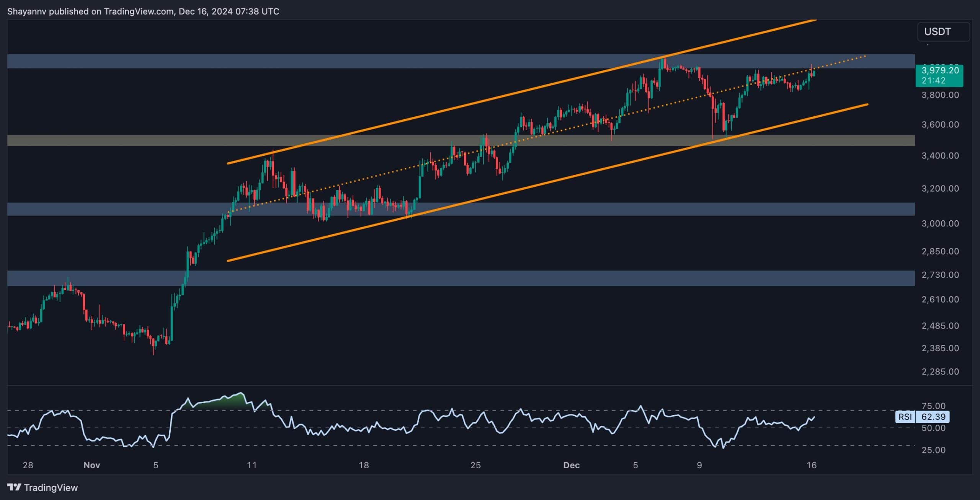The height and width of the screenshot is (500, 980).
Task: Open the Shayannv publisher attribution link
Action: [x=27, y=11]
